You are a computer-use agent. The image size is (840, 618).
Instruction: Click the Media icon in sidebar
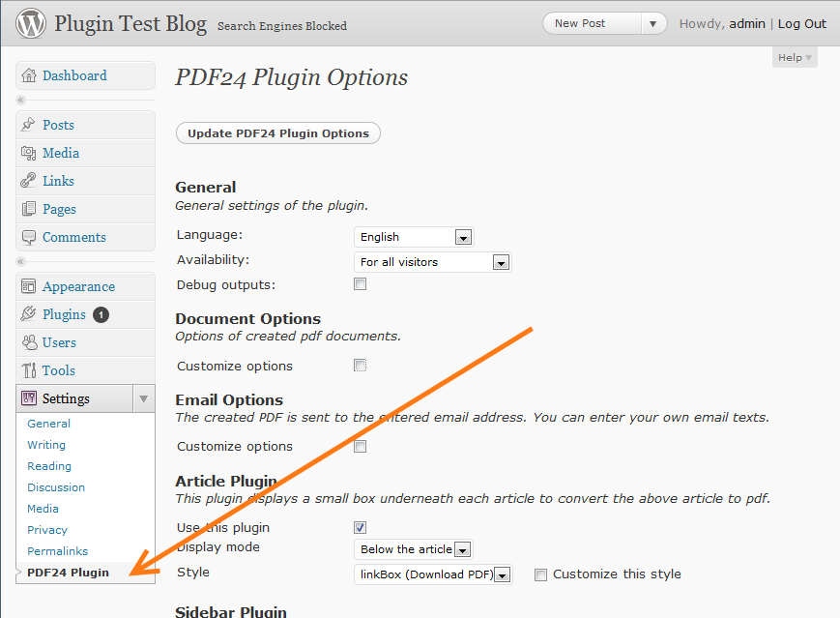29,153
